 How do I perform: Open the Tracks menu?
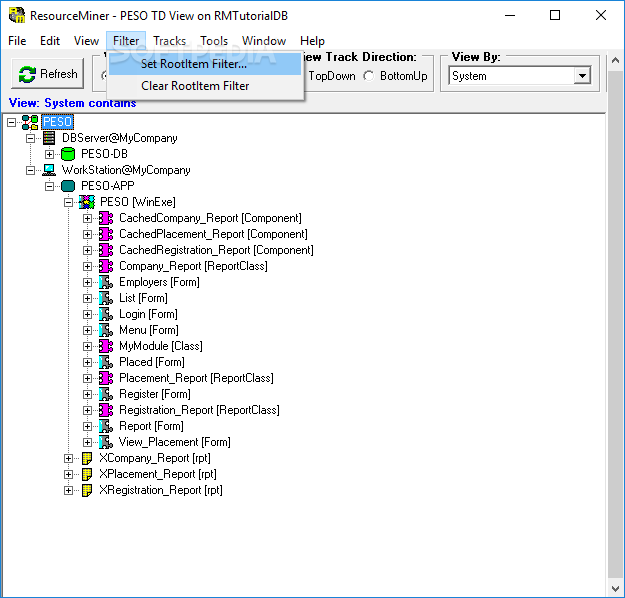[x=169, y=41]
